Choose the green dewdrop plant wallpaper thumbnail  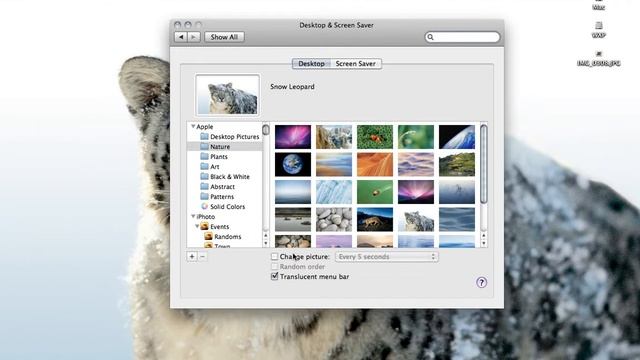[416, 137]
